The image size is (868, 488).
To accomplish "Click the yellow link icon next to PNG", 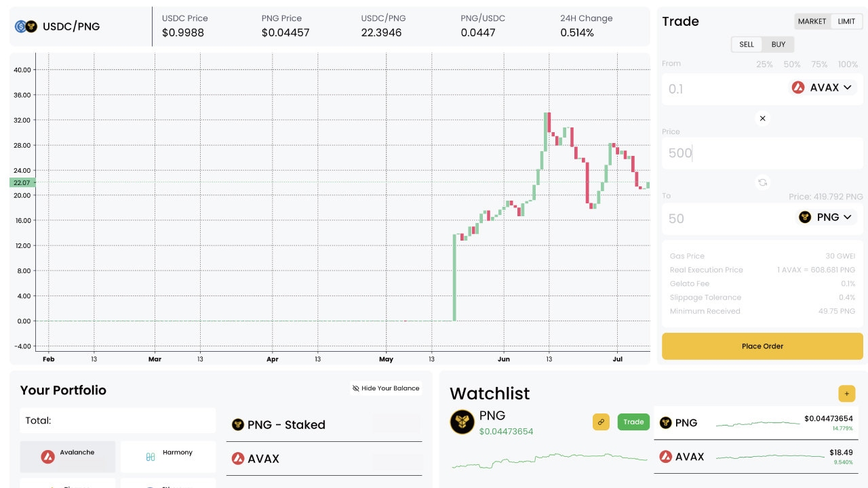I will [x=601, y=422].
